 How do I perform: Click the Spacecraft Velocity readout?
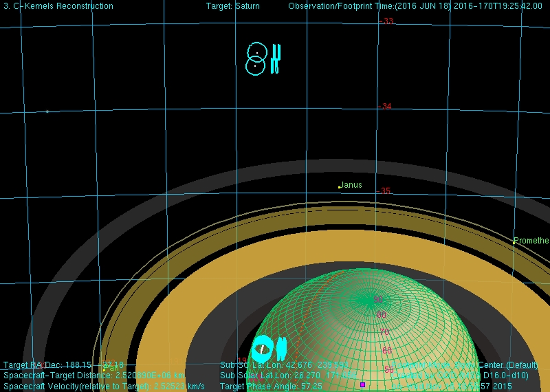pos(104,386)
